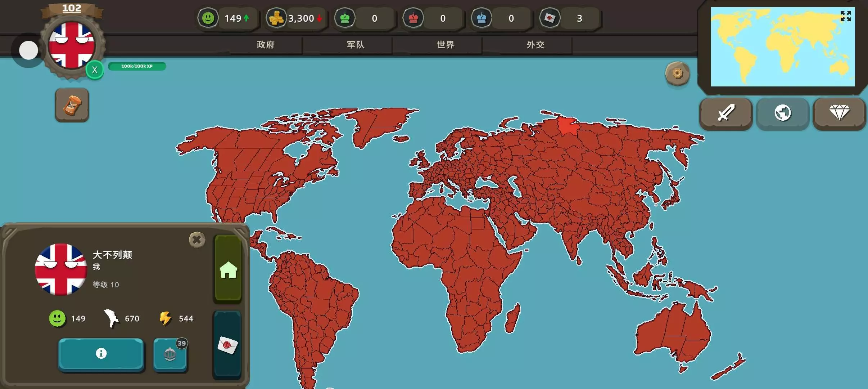The image size is (868, 389).
Task: Select the sword war mode button
Action: [726, 113]
